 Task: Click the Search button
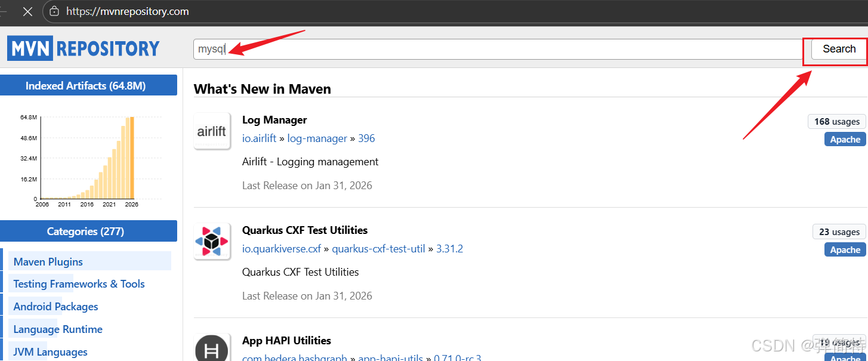(839, 49)
